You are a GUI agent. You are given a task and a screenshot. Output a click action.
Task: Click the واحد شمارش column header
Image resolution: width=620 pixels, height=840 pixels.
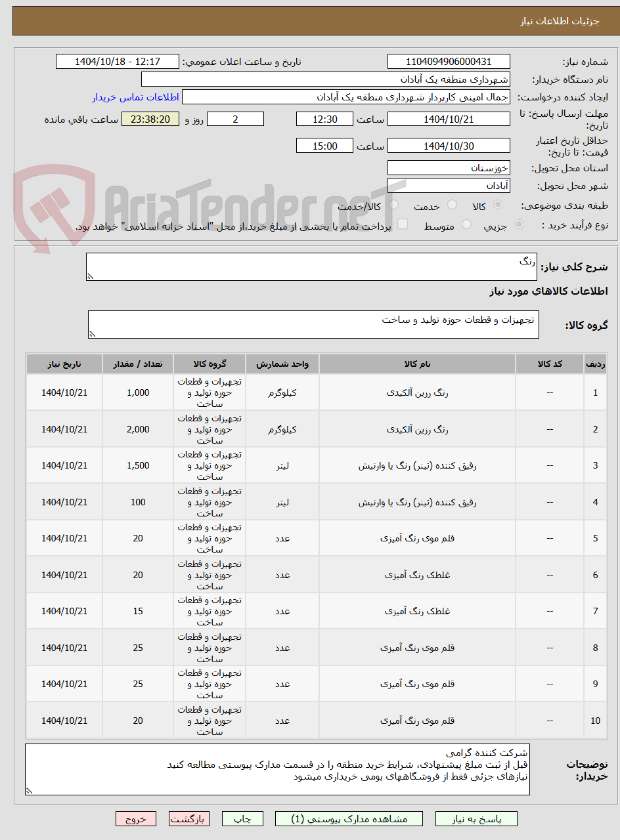[x=282, y=364]
